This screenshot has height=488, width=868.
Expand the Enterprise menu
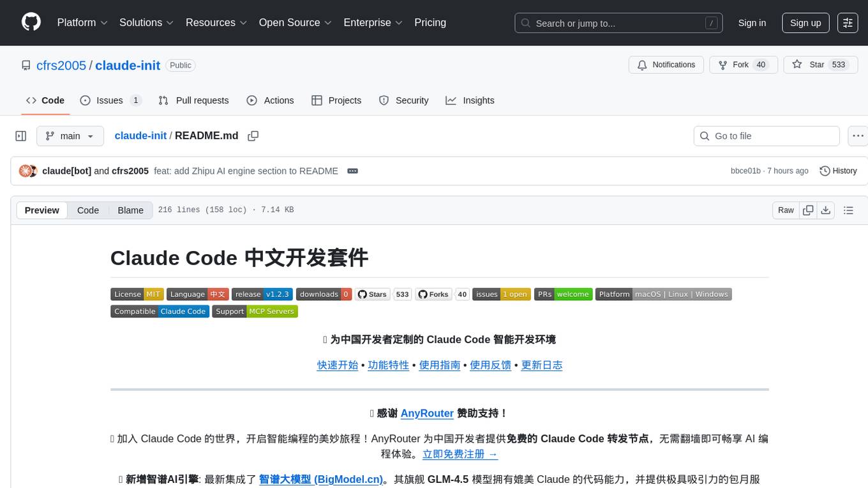[373, 22]
